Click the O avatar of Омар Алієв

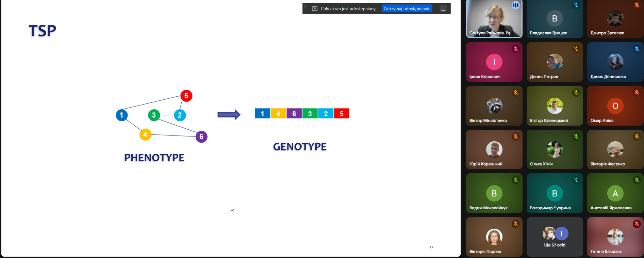click(x=615, y=106)
